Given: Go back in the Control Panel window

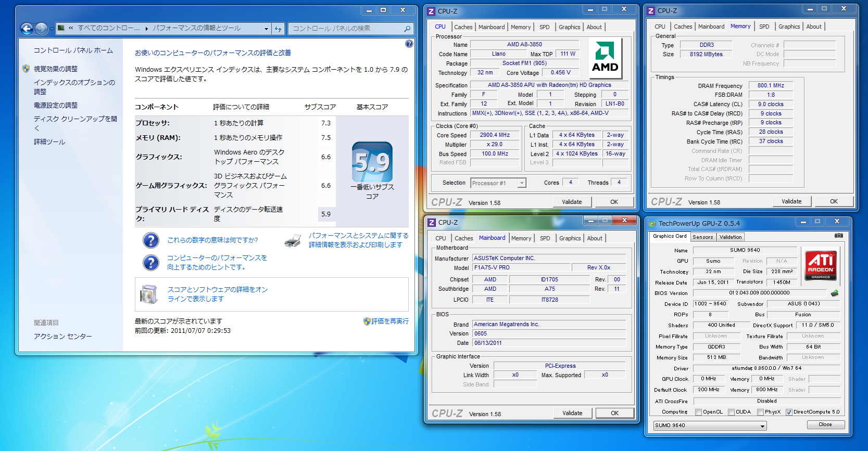Looking at the screenshot, I should click(x=27, y=29).
